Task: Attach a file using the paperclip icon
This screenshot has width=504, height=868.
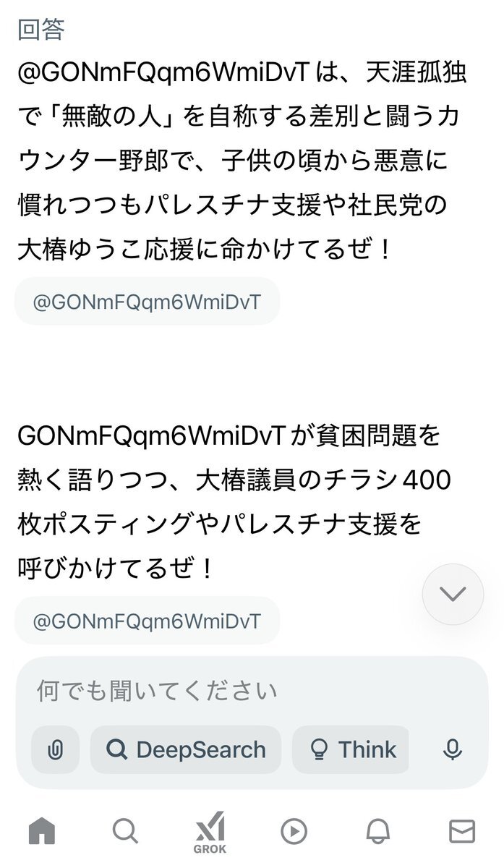Action: [56, 750]
